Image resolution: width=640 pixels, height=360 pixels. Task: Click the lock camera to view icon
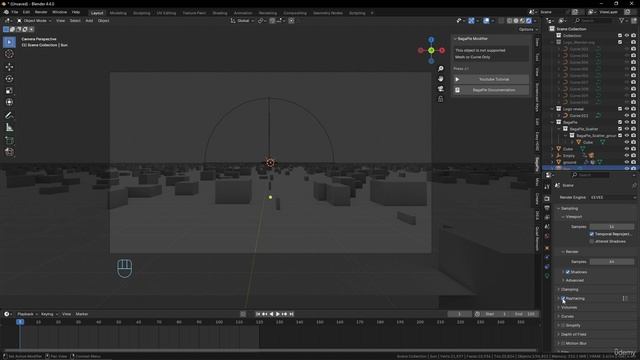[440, 99]
